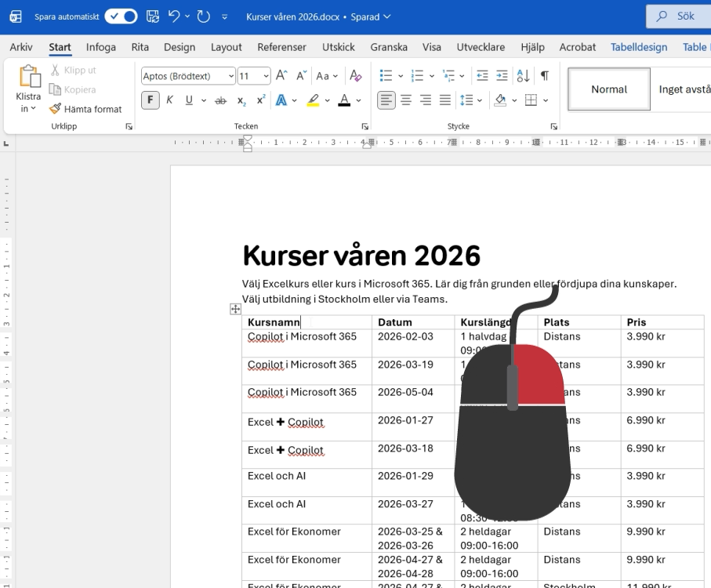Apply subscript with the x₂ icon
The width and height of the screenshot is (711, 588).
pyautogui.click(x=241, y=100)
